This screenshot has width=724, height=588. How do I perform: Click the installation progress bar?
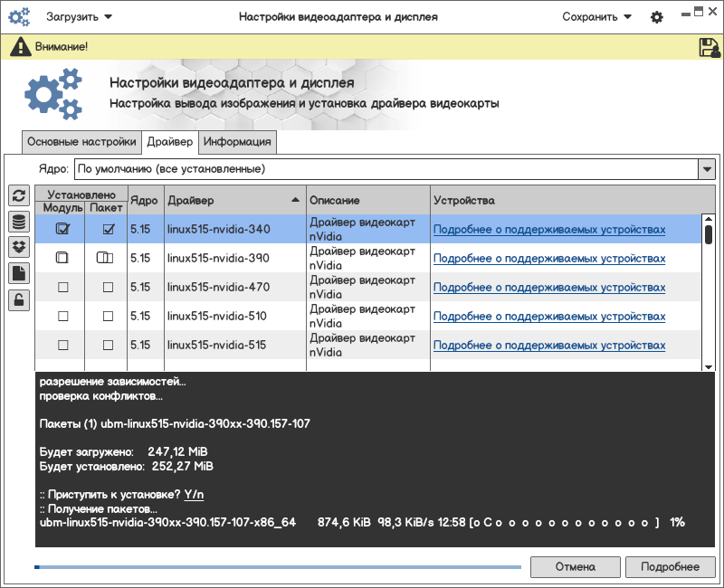(x=278, y=567)
